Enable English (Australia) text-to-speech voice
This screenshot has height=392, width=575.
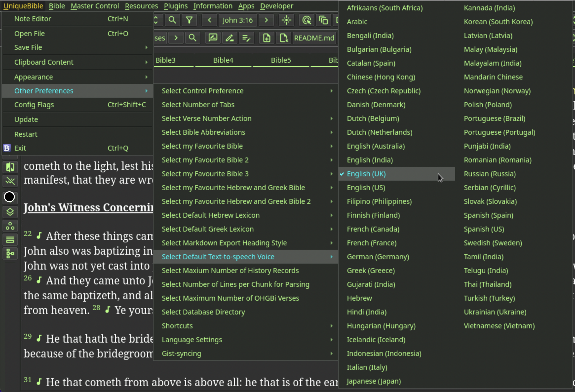tap(376, 146)
